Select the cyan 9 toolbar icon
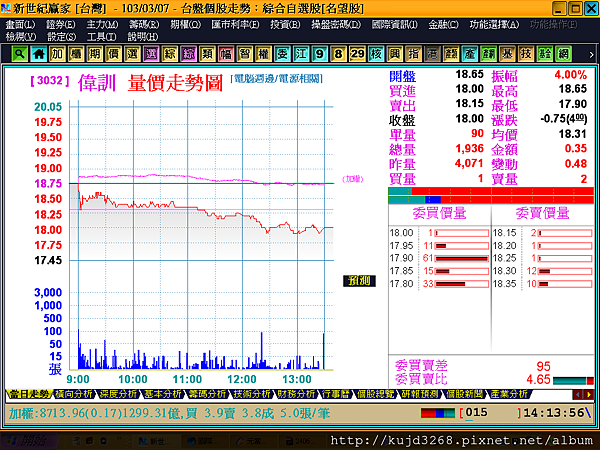The height and width of the screenshot is (450, 600). click(x=320, y=54)
